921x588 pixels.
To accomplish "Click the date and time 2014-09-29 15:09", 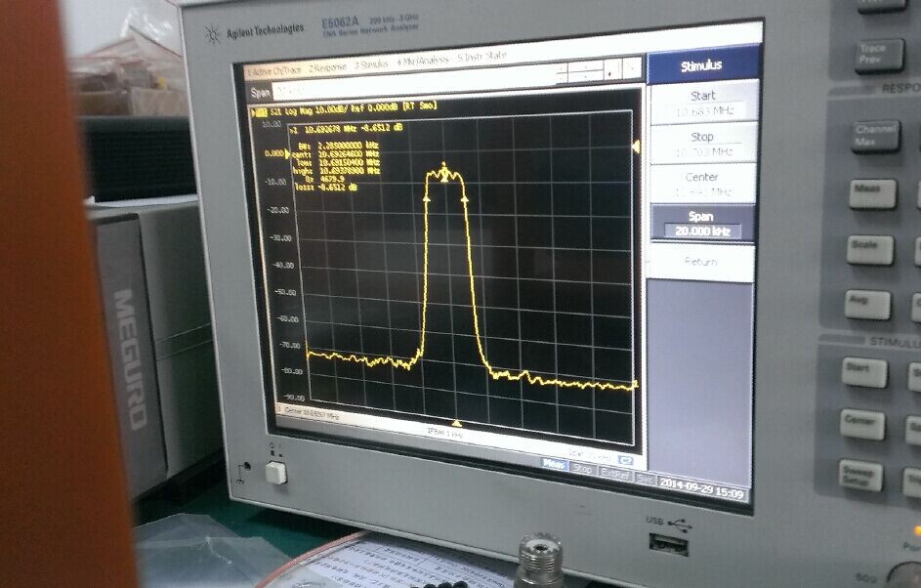I will click(x=701, y=487).
